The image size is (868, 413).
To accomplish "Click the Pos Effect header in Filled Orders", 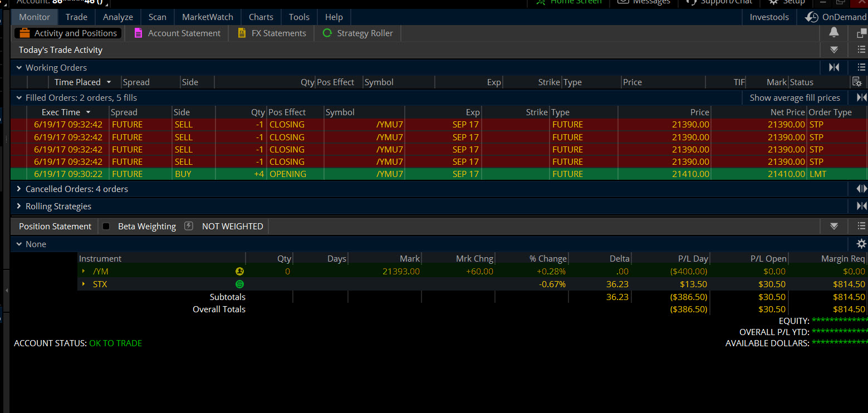I will coord(287,112).
